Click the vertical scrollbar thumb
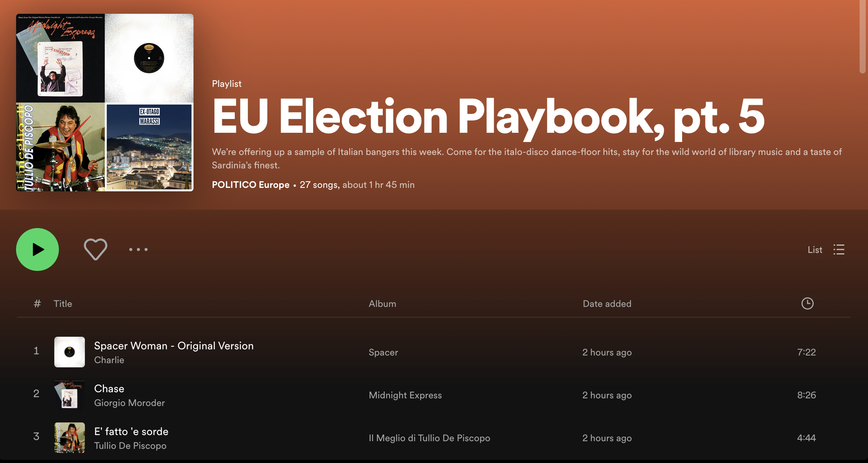Viewport: 868px width, 463px height. (x=862, y=37)
